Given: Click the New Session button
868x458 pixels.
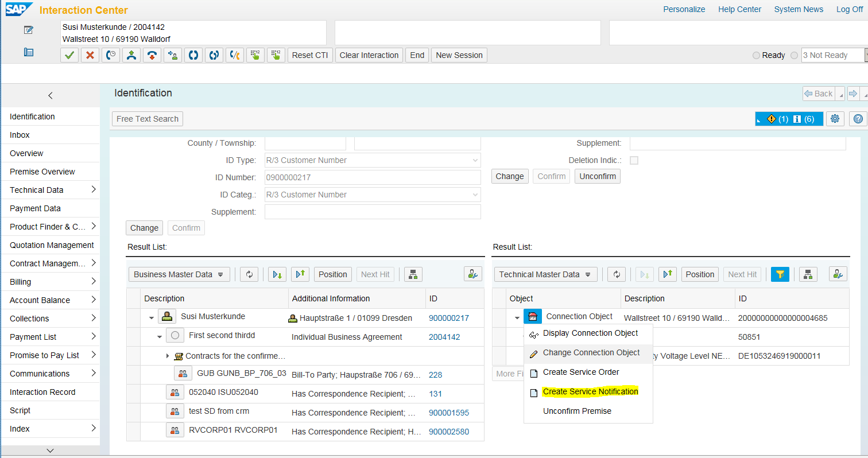Looking at the screenshot, I should point(459,55).
